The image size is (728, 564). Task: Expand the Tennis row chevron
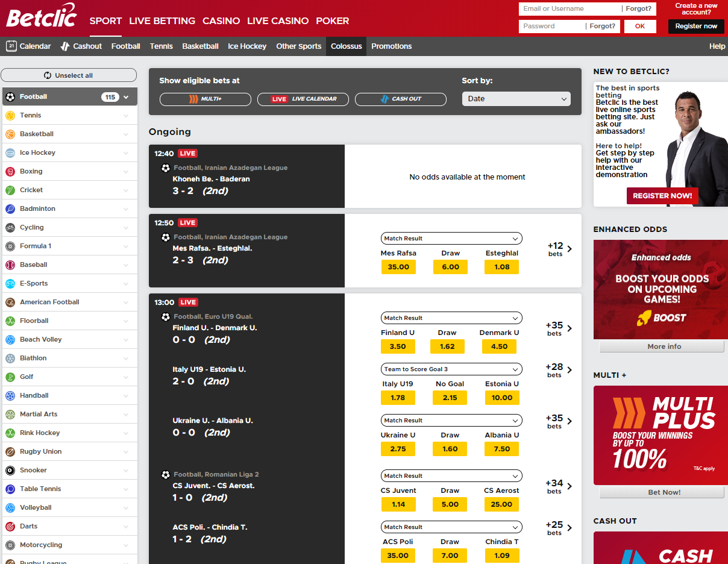(126, 116)
